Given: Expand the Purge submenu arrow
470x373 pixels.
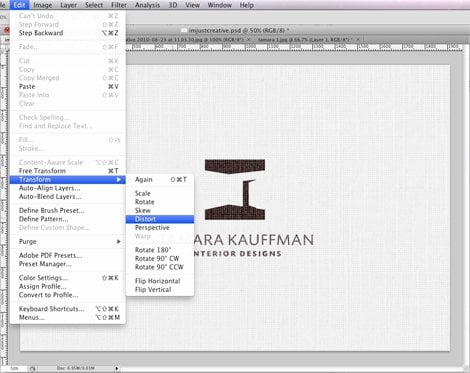Looking at the screenshot, I should click(119, 241).
